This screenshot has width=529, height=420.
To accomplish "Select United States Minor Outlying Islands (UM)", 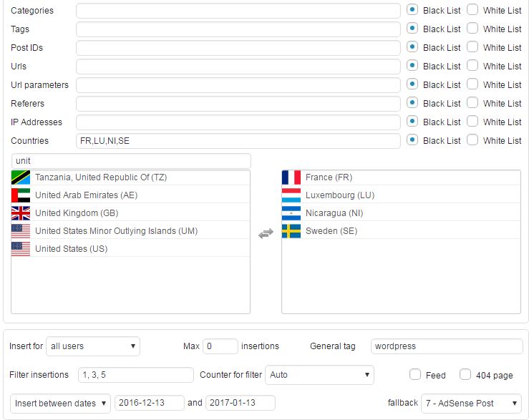I will (130, 231).
